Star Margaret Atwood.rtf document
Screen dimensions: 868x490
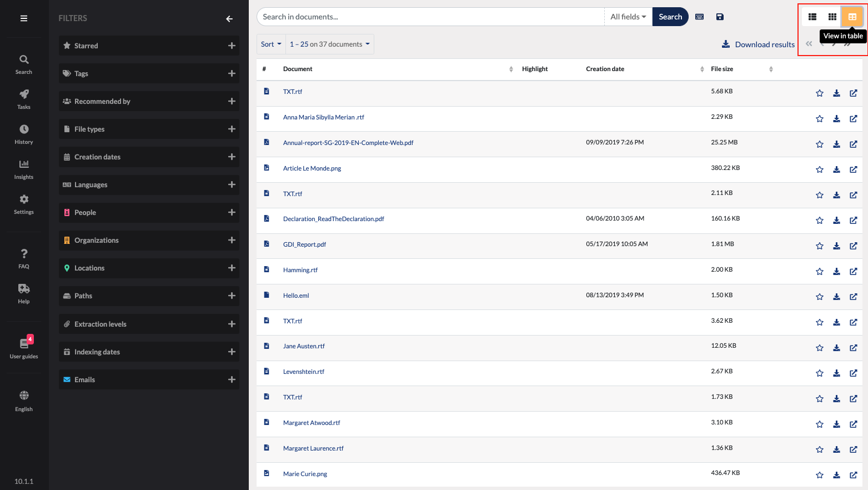click(x=820, y=424)
